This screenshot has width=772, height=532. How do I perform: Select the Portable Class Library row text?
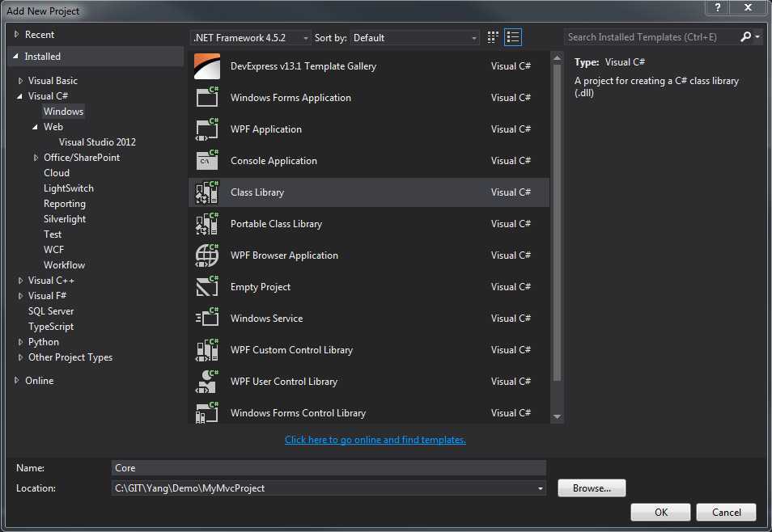[x=276, y=224]
